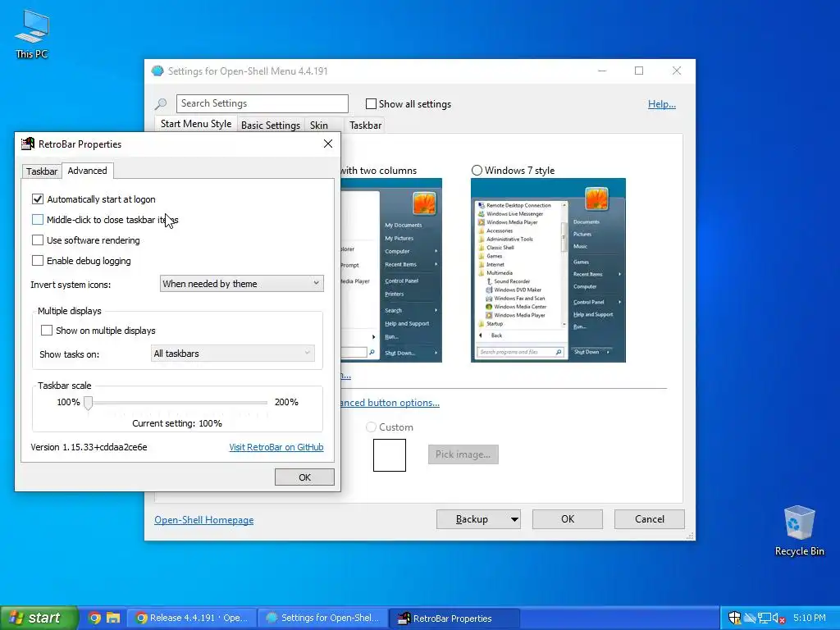Cancel the Open-Shell settings window
The width and height of the screenshot is (840, 630).
point(650,519)
